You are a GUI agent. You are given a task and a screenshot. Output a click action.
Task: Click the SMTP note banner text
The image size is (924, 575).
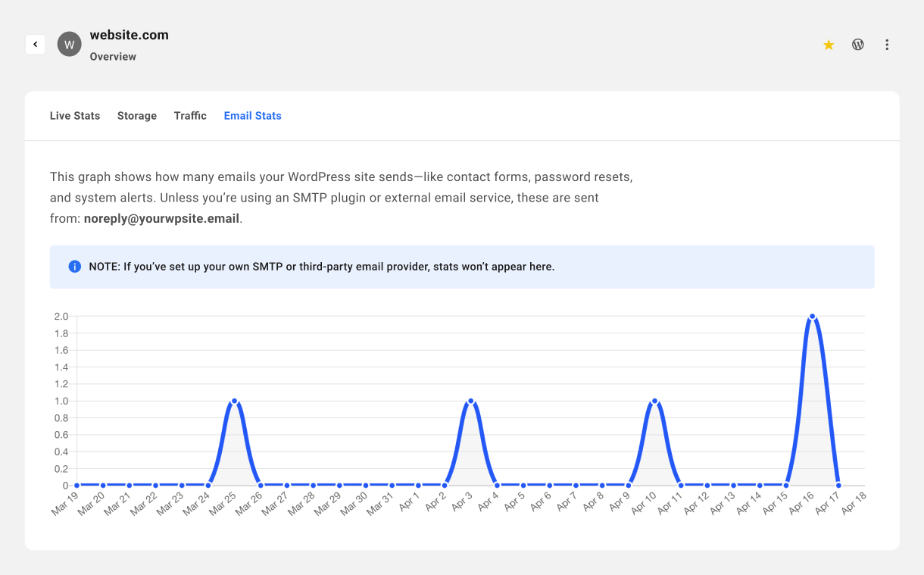pos(322,267)
